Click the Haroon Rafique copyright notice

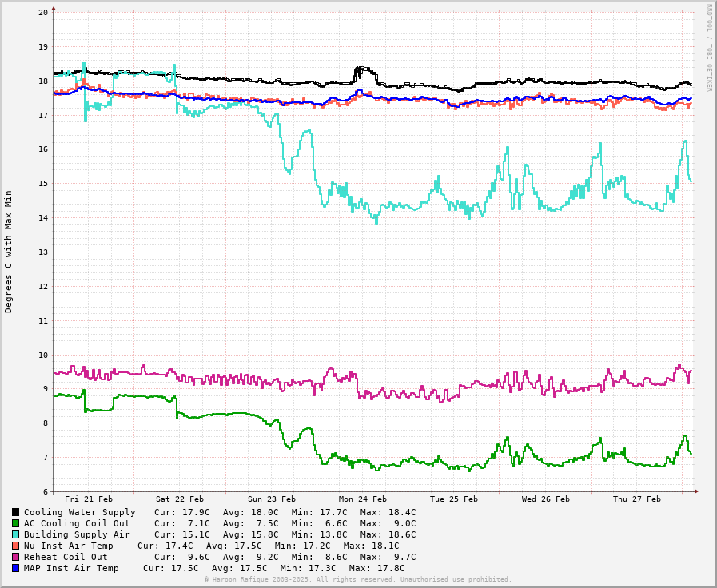357,579
